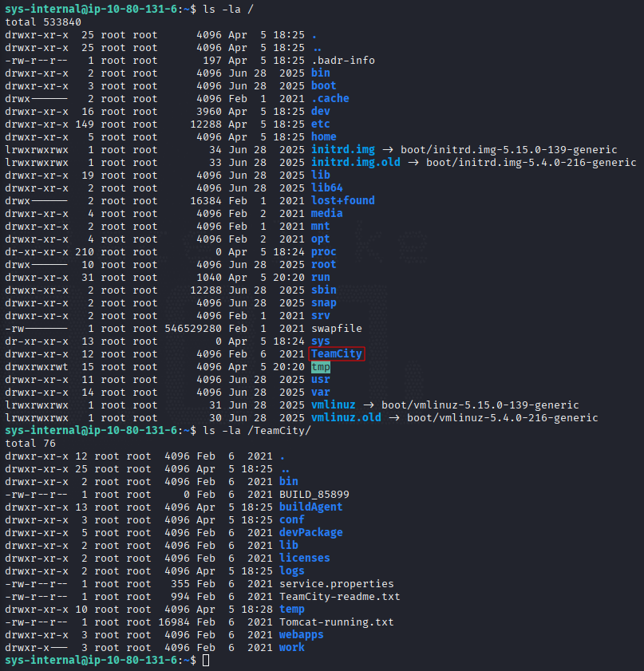Click the devPackage directory name
This screenshot has width=644, height=671.
point(311,533)
